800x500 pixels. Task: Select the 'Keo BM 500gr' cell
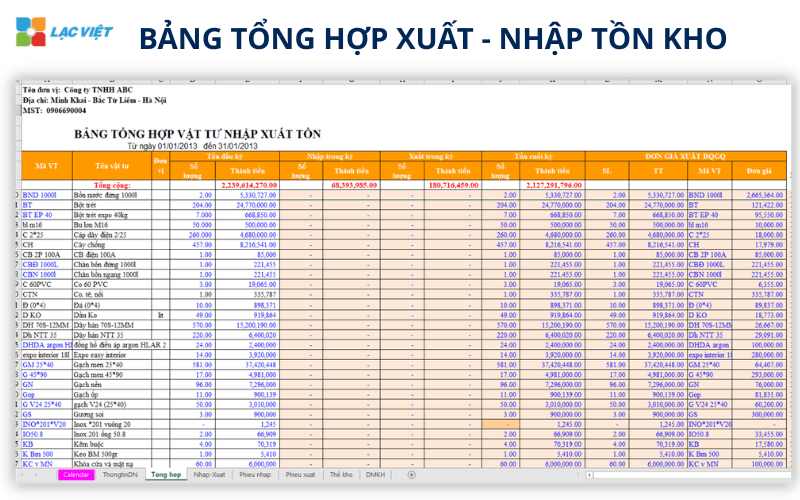pos(112,454)
